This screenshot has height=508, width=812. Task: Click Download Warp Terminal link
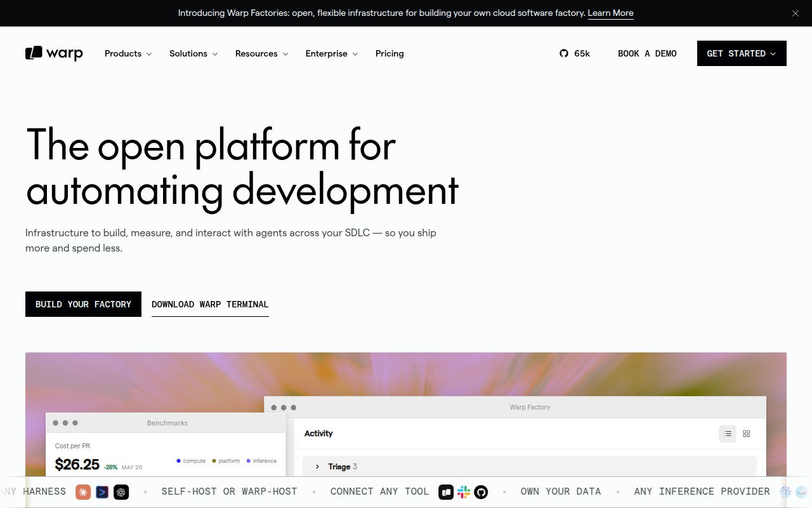210,304
